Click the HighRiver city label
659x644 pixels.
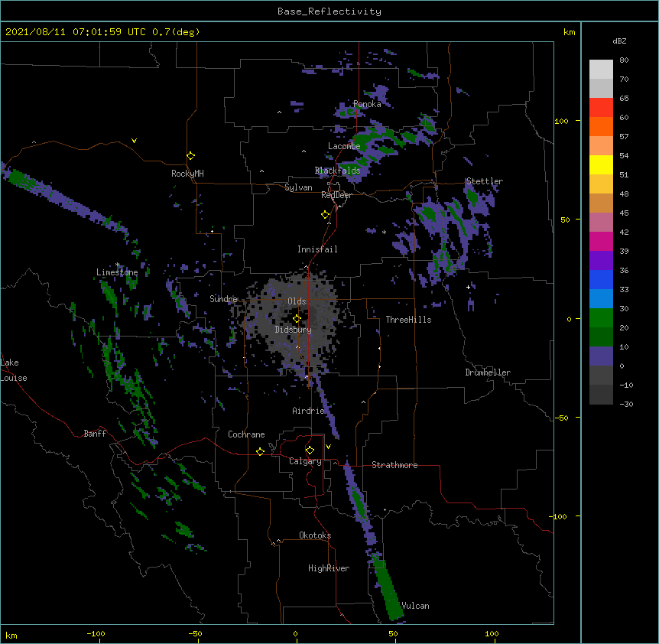[x=329, y=568]
